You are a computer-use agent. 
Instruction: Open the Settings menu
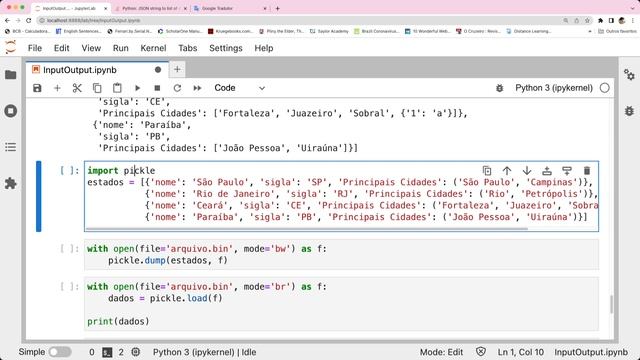(226, 48)
